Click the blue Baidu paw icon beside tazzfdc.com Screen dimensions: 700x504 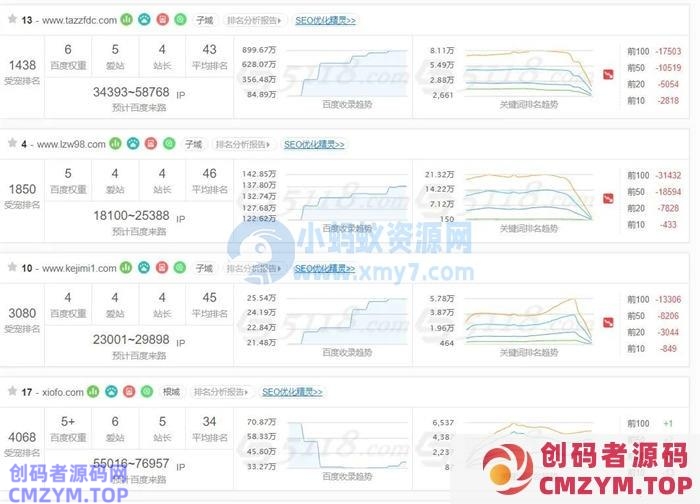145,20
